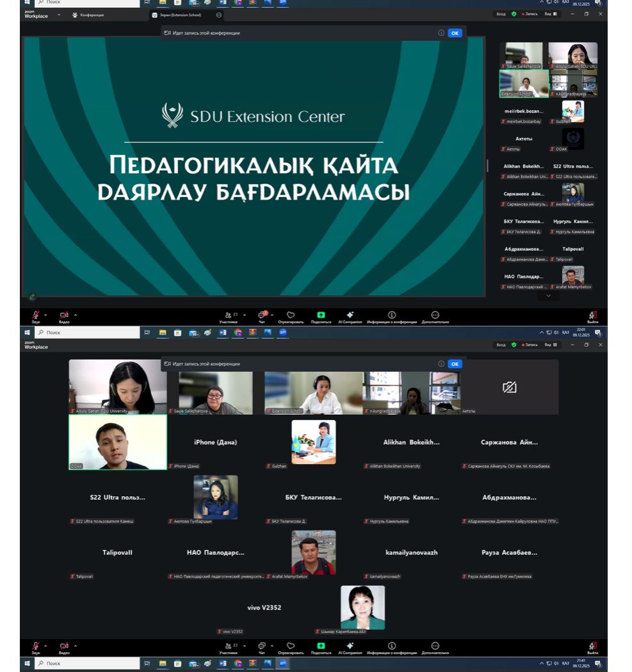
Task: Click the green share screen icon in lower window
Action: [x=321, y=646]
